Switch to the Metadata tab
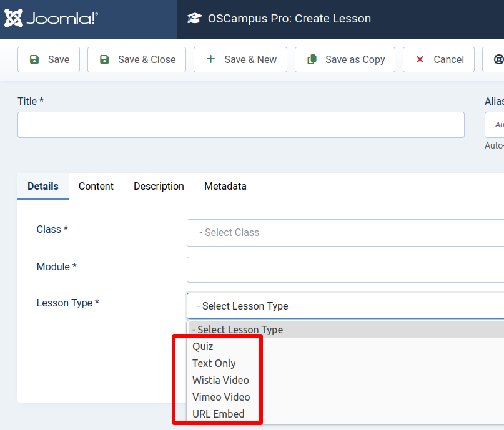The height and width of the screenshot is (430, 504). (x=225, y=186)
